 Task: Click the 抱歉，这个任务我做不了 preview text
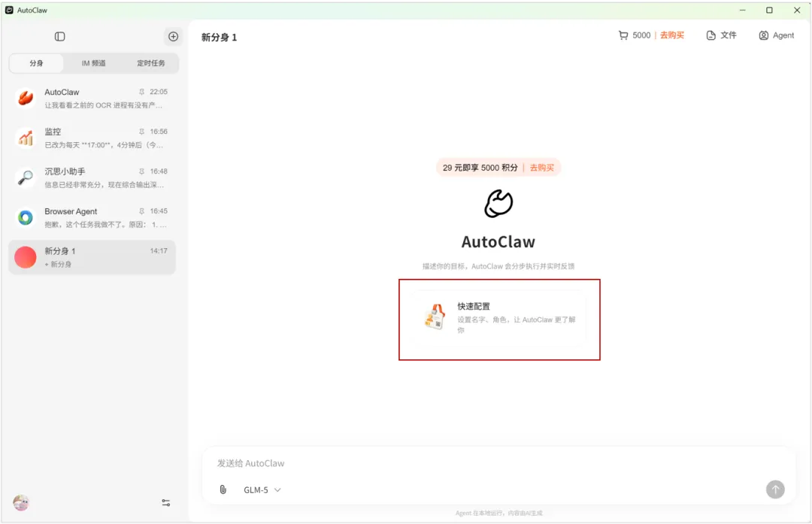106,225
